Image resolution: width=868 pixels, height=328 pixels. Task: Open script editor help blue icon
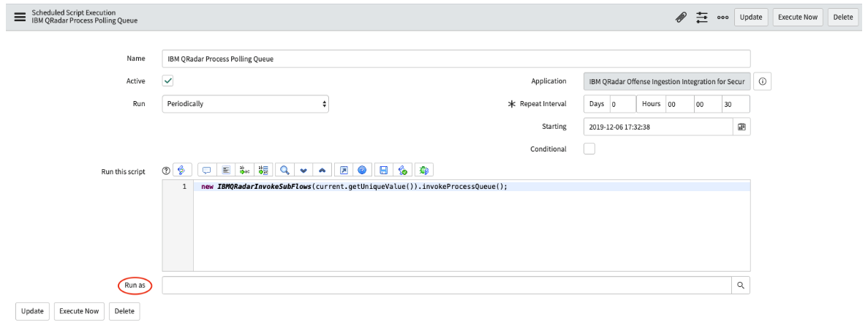pos(362,170)
